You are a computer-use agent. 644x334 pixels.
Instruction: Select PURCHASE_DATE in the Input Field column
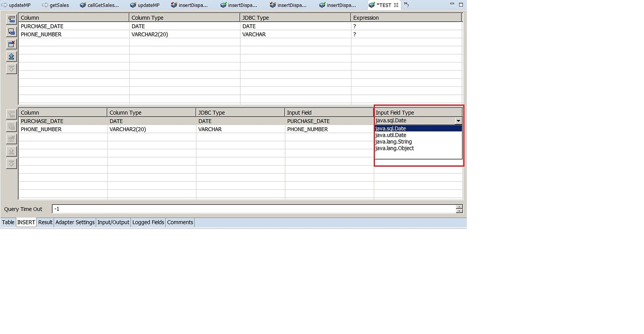[x=329, y=121]
